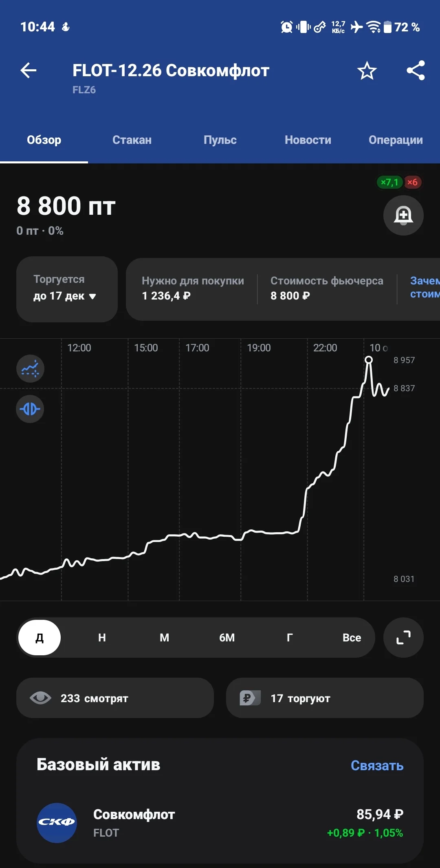
Task: Open Совкомфлот base asset logo
Action: click(57, 823)
